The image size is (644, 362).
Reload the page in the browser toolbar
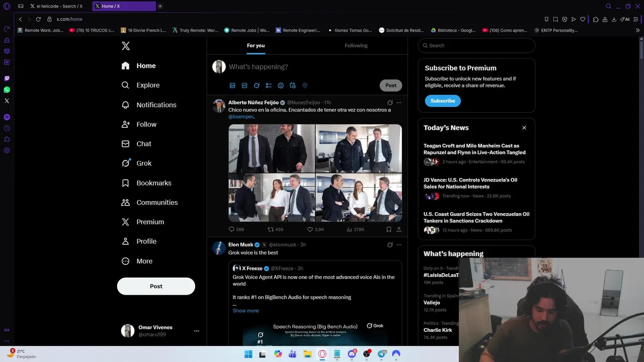click(38, 19)
